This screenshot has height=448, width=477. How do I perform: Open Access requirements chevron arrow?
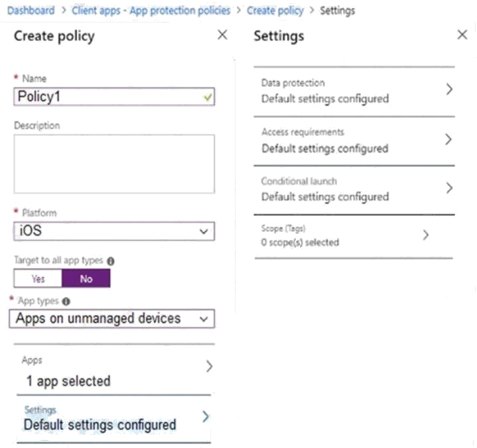pos(448,140)
